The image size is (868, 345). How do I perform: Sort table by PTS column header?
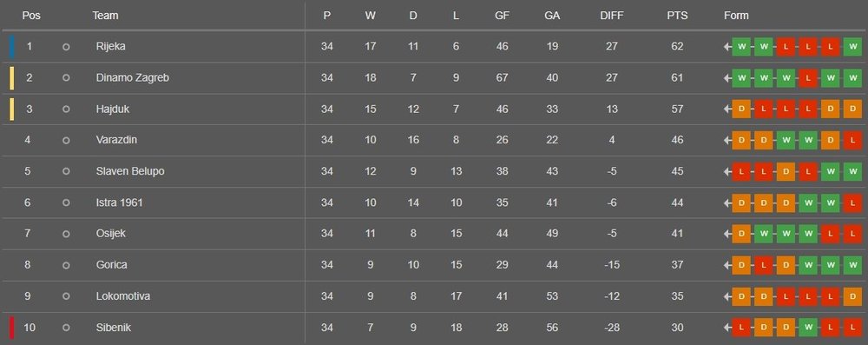coord(677,16)
